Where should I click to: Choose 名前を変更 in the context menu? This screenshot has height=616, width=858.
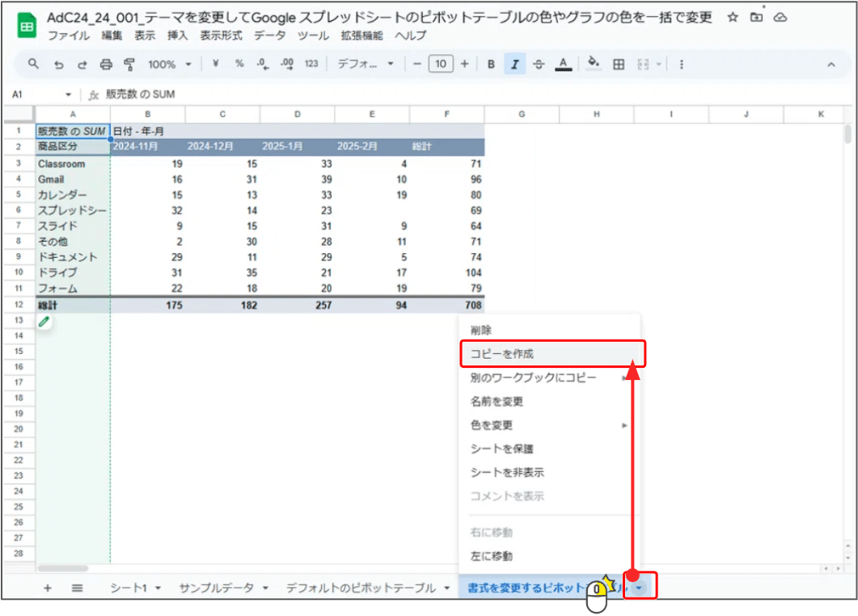click(549, 402)
